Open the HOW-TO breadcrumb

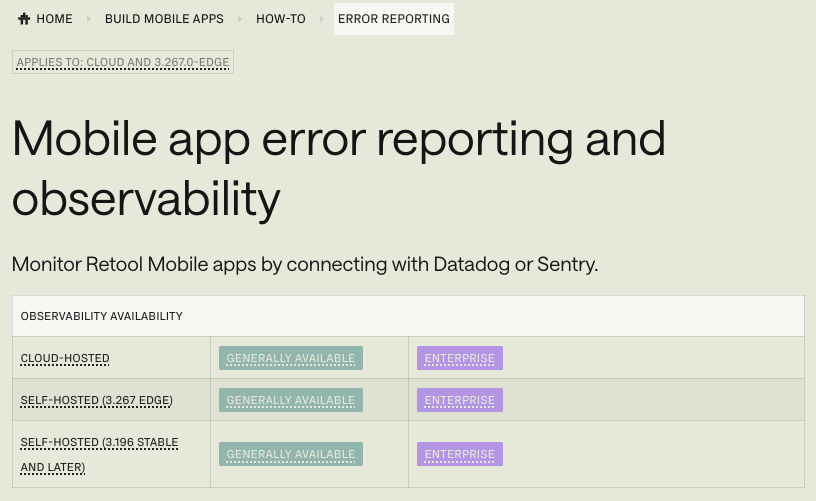pos(280,19)
